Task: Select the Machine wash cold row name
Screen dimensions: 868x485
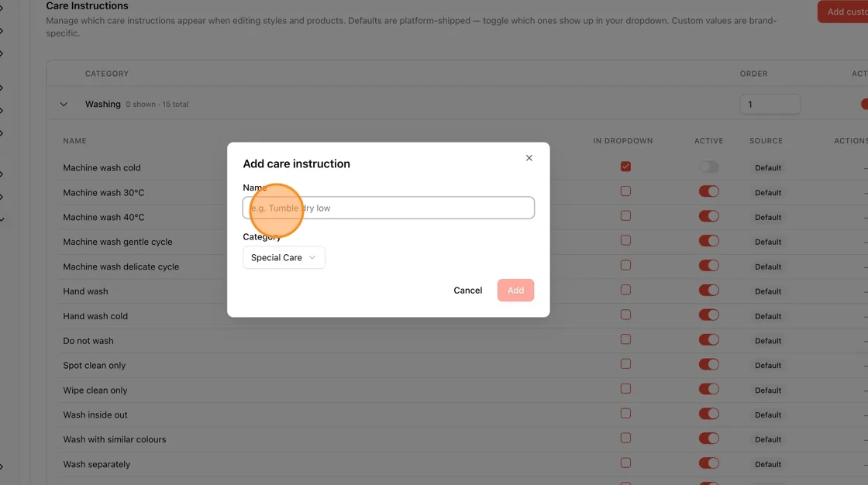Action: [102, 168]
